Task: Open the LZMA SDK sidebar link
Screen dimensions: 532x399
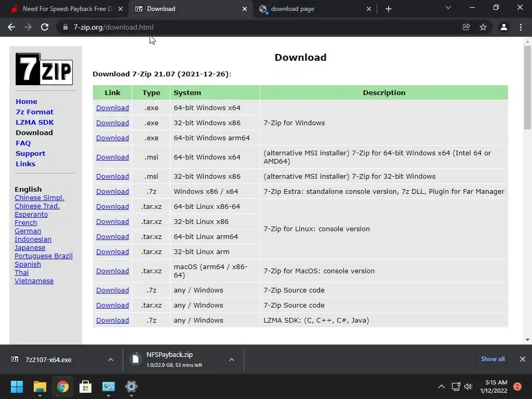Action: [35, 122]
